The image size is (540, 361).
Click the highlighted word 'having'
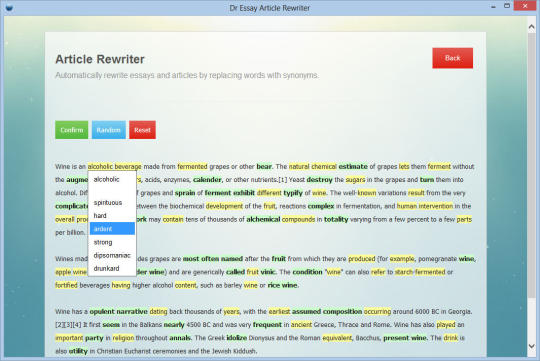121,285
